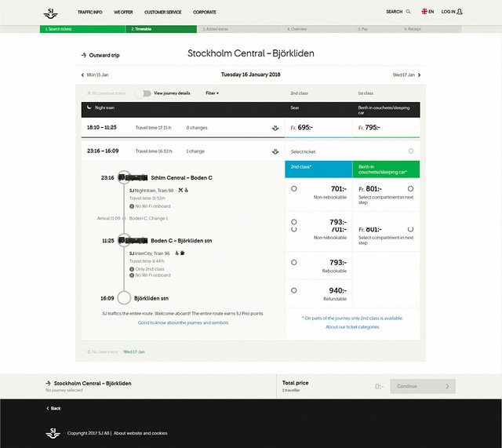The image size is (502, 448).
Task: Click Tuesday 16 January 2018 date heading
Action: coord(251,75)
